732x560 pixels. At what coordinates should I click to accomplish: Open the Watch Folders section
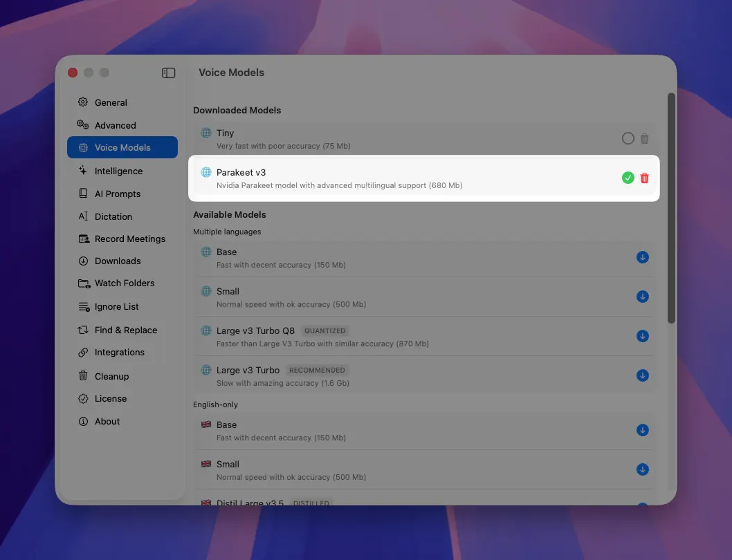pos(122,283)
